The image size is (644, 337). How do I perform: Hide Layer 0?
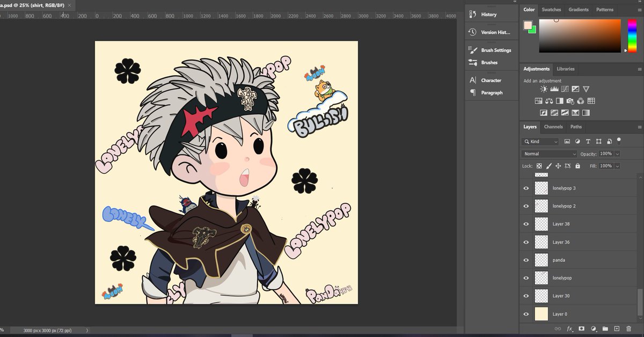[526, 314]
